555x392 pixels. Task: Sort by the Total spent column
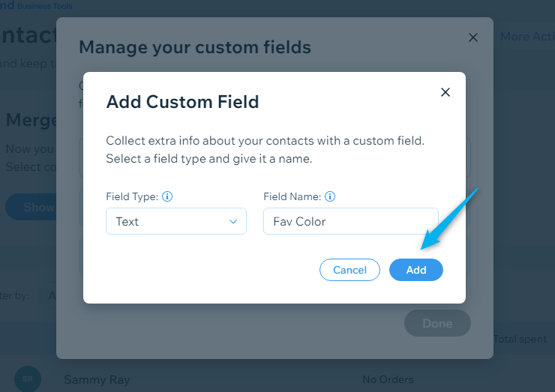click(520, 339)
